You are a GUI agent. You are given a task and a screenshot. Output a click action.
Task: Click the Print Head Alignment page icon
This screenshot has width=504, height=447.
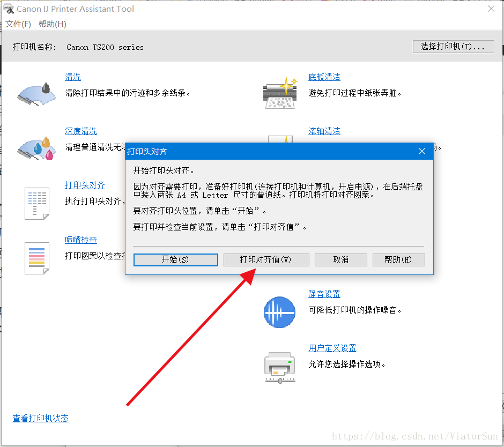[37, 204]
